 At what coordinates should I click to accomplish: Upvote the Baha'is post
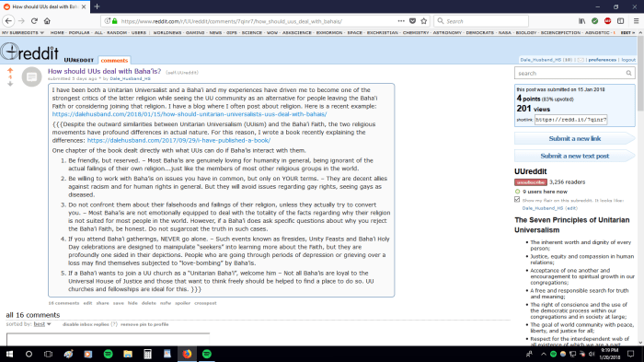pyautogui.click(x=10, y=71)
